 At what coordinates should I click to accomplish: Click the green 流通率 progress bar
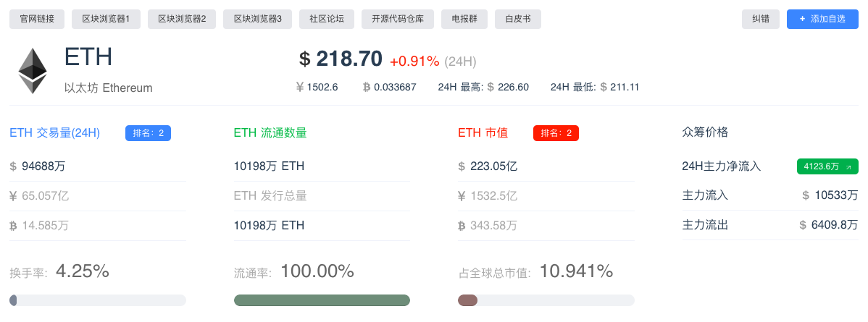(x=322, y=300)
